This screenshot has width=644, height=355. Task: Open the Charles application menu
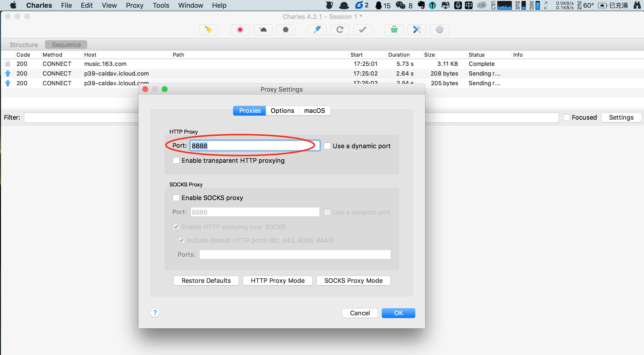[39, 5]
